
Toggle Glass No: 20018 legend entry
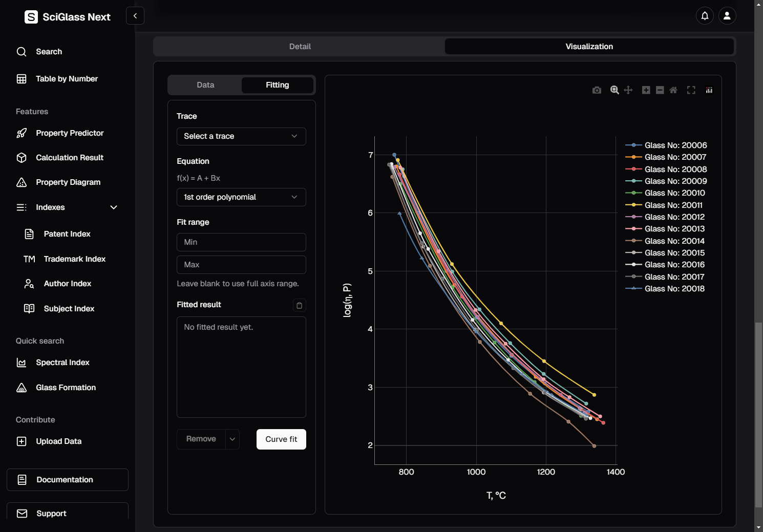(x=674, y=289)
